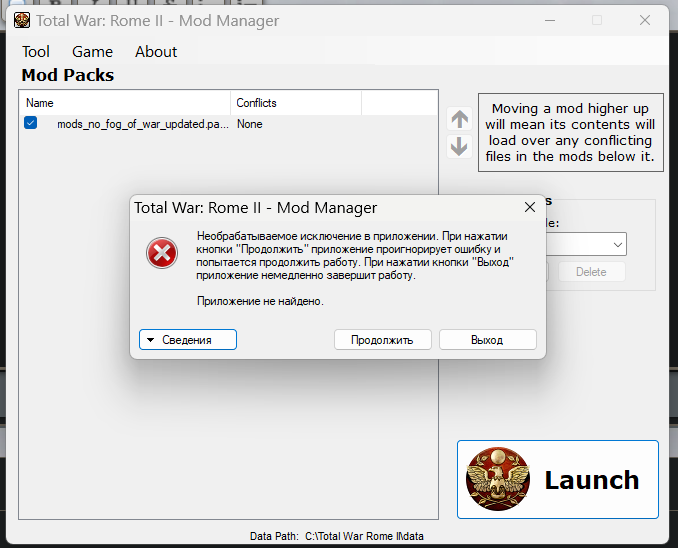
Task: Minimize the Mod Manager window
Action: click(550, 20)
